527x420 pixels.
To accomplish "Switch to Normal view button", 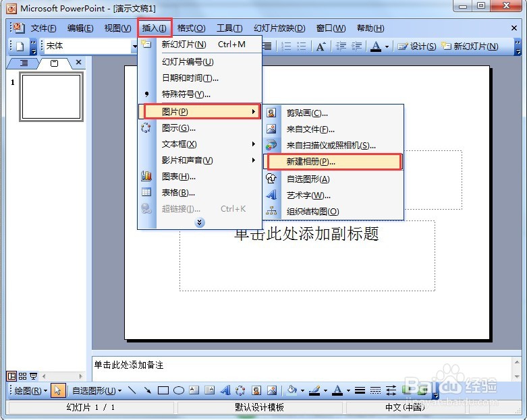I will pos(11,376).
